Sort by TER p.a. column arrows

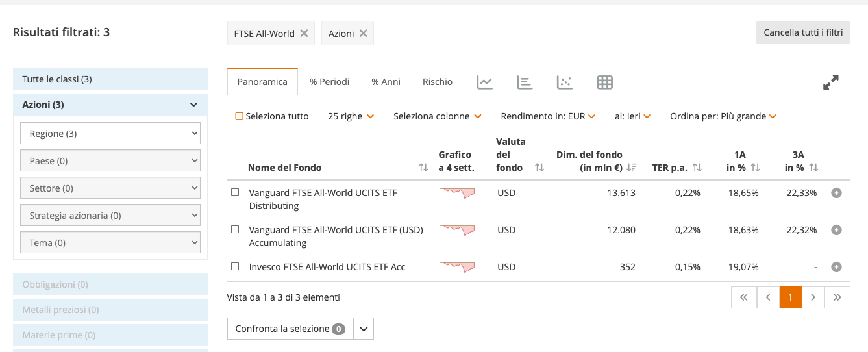click(x=697, y=168)
